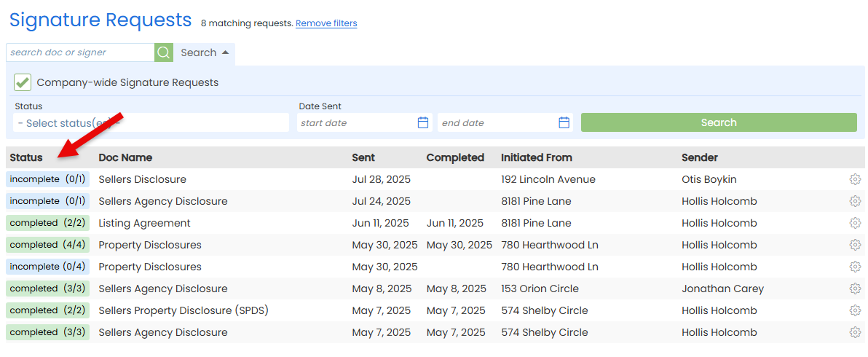868x357 pixels.
Task: Open gear settings for Listing Agreement row
Action: point(855,223)
